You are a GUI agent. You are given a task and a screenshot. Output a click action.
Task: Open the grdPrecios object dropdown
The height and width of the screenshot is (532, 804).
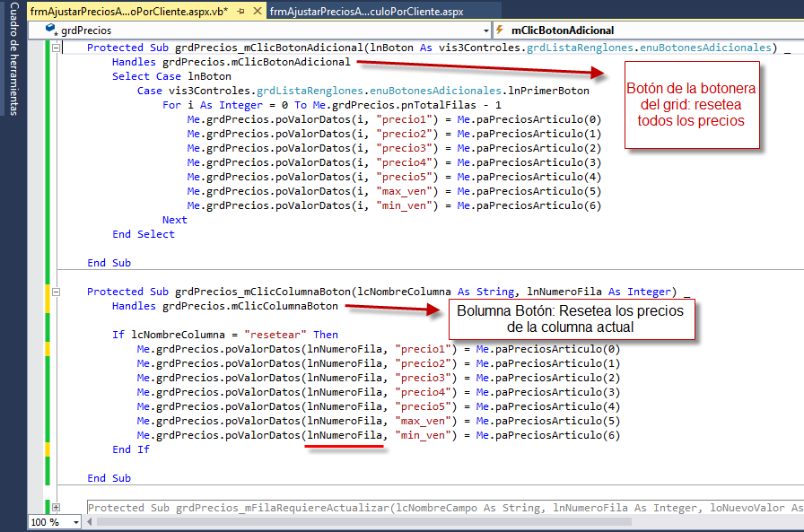point(485,30)
